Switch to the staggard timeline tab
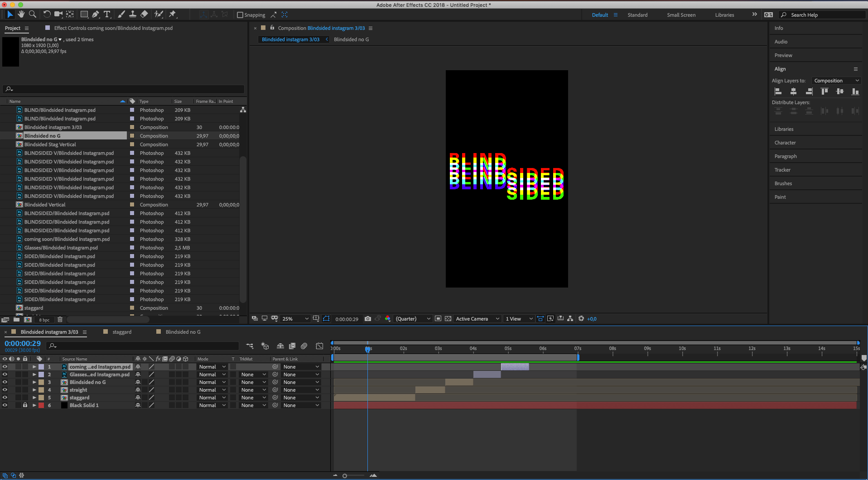This screenshot has height=480, width=868. (122, 332)
